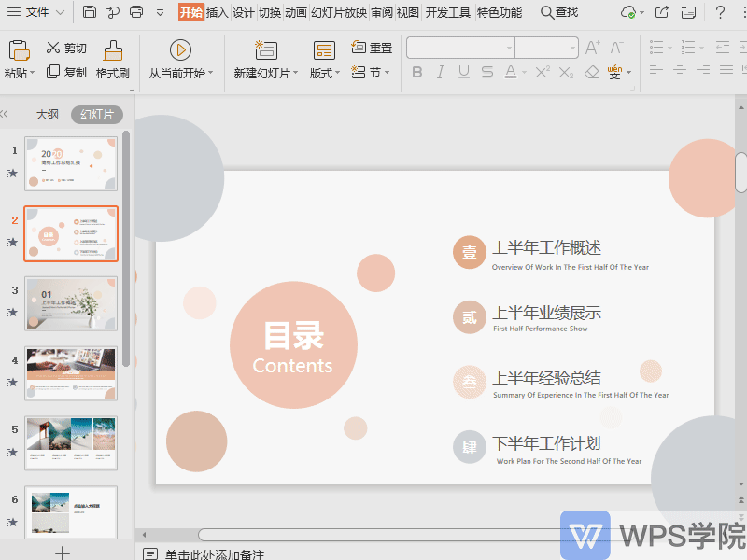Open the Design (设计) ribbon tab
Image resolution: width=747 pixels, height=560 pixels.
pos(245,12)
